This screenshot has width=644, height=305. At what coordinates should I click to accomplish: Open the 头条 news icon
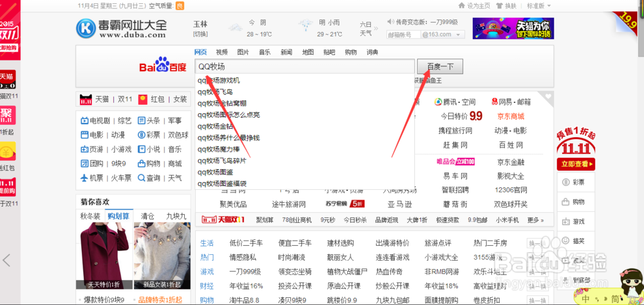click(142, 121)
